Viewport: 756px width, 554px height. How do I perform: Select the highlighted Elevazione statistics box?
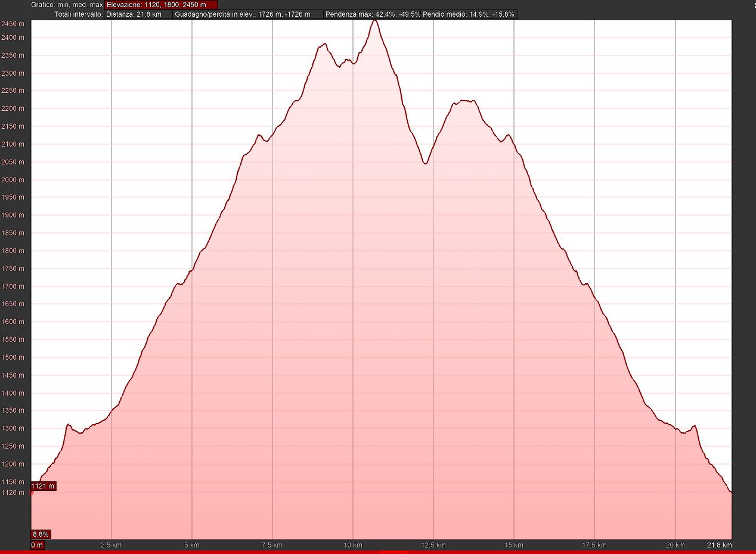click(x=161, y=5)
